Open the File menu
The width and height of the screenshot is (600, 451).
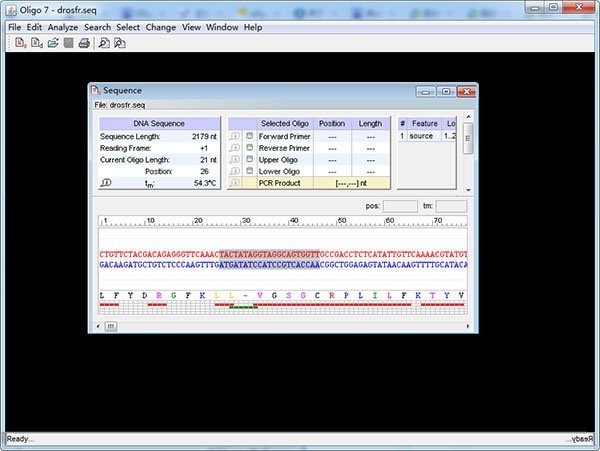tap(15, 27)
